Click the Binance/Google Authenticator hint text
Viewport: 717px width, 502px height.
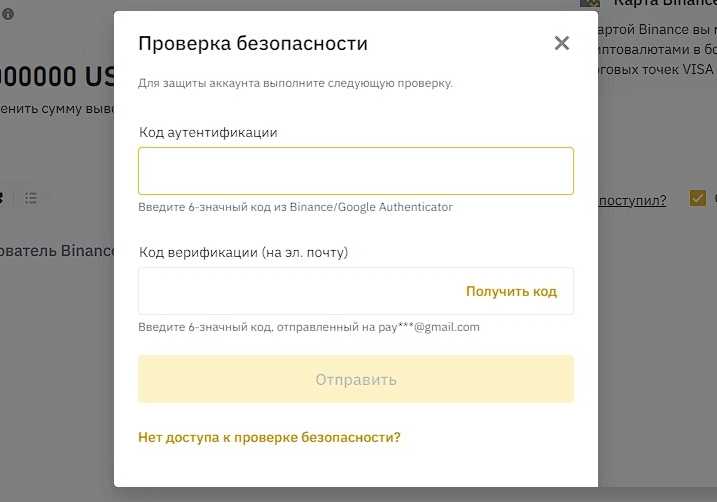[x=295, y=207]
